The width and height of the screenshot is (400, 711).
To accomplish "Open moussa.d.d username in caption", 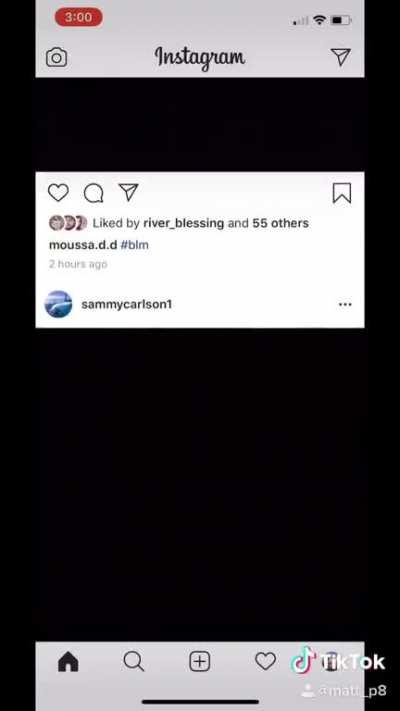I will coord(83,245).
